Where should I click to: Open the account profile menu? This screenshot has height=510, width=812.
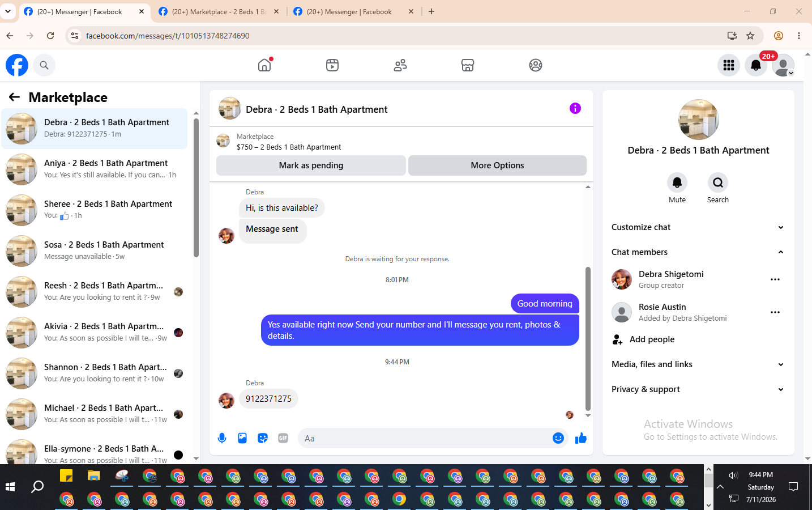pyautogui.click(x=783, y=65)
